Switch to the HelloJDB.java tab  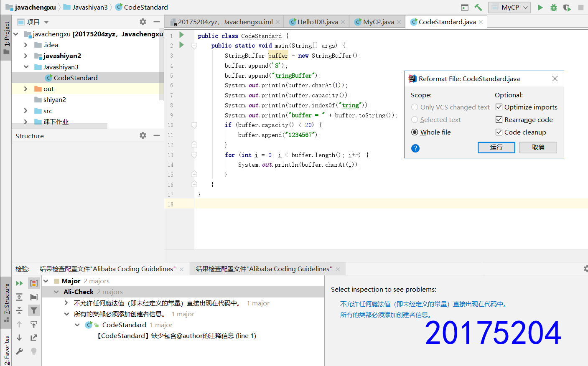(317, 22)
